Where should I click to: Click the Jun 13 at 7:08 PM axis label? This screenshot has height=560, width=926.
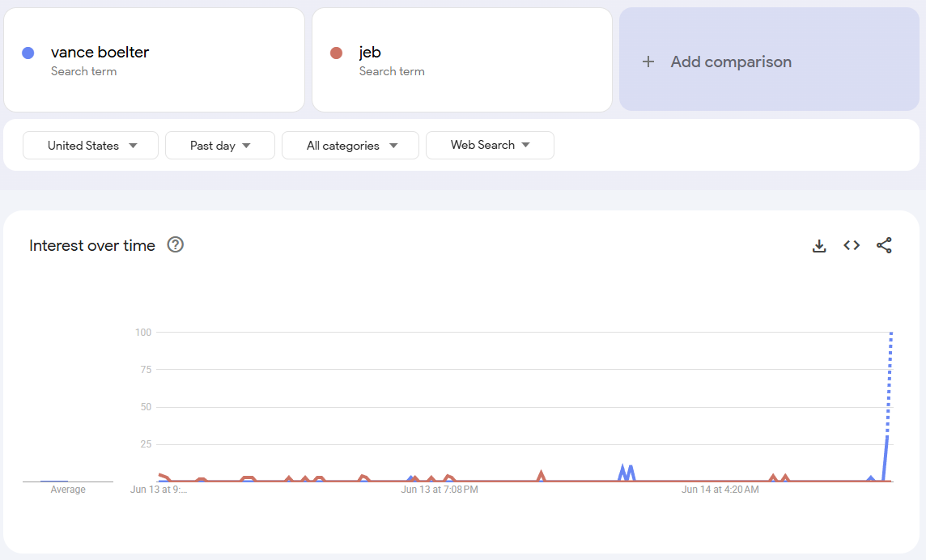pos(440,490)
